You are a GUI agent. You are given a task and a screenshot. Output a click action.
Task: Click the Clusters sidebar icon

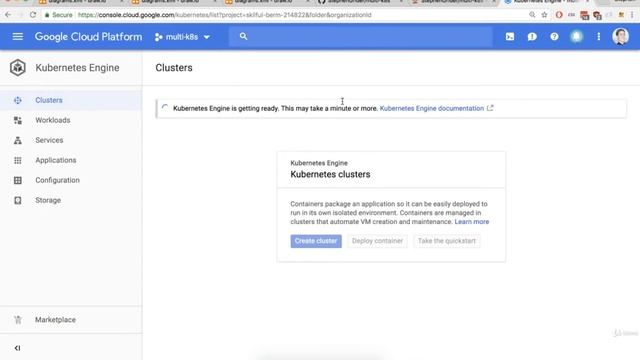click(x=18, y=100)
